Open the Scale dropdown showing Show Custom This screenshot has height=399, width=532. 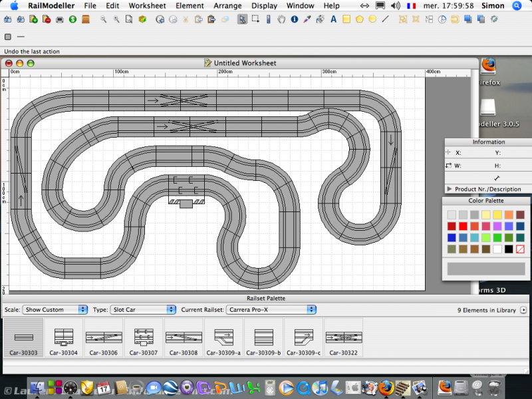tap(55, 309)
